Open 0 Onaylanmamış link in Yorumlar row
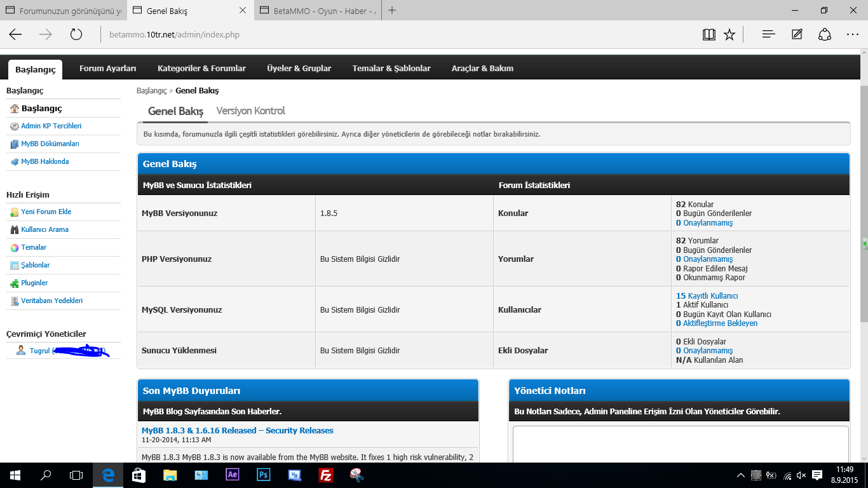Image resolution: width=868 pixels, height=488 pixels. click(x=704, y=259)
